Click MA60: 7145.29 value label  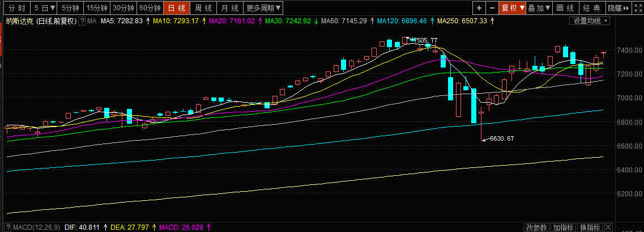(x=344, y=21)
